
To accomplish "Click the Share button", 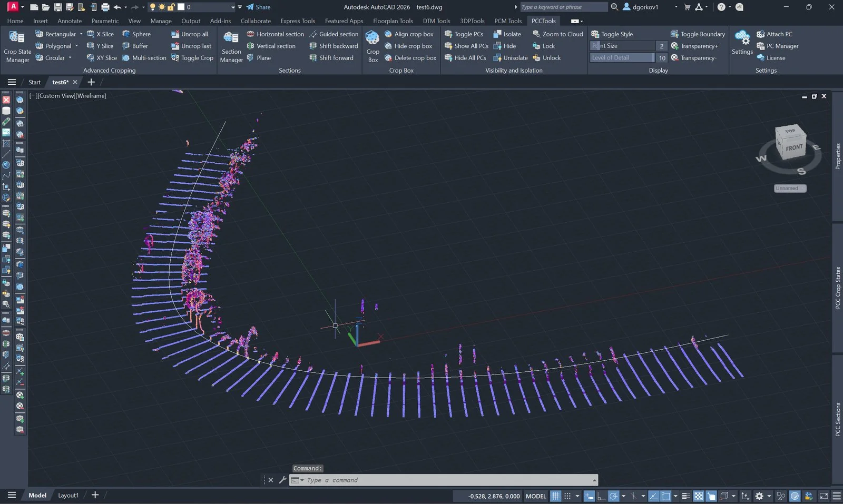I will pyautogui.click(x=258, y=7).
